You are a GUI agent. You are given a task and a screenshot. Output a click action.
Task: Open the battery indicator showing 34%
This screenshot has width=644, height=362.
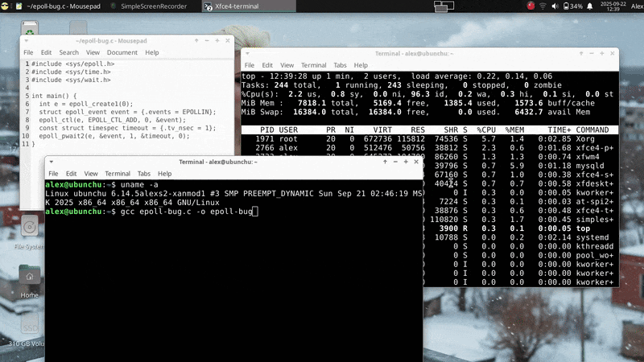point(573,6)
